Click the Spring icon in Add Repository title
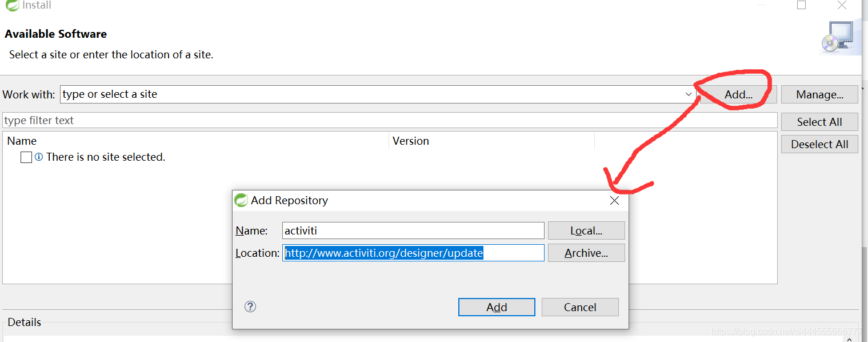Screen dimensions: 868x342 [241, 200]
